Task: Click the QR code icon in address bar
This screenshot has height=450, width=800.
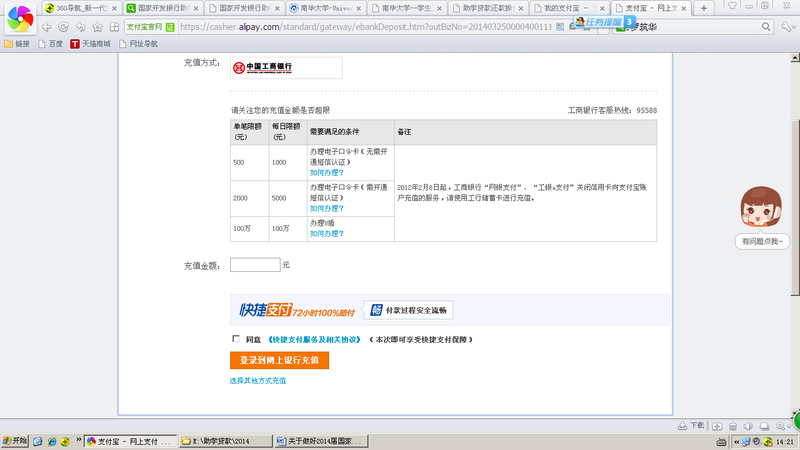Action: click(x=560, y=27)
